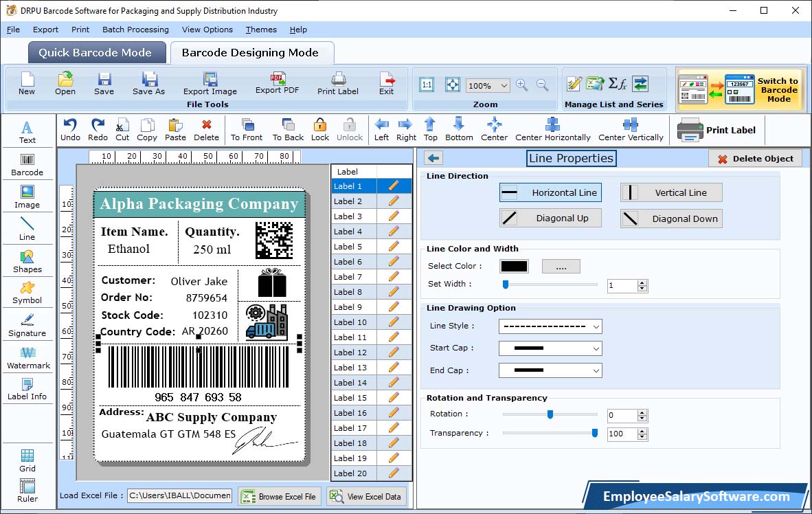
Task: Click the fit-to-window zoom icon
Action: click(453, 85)
